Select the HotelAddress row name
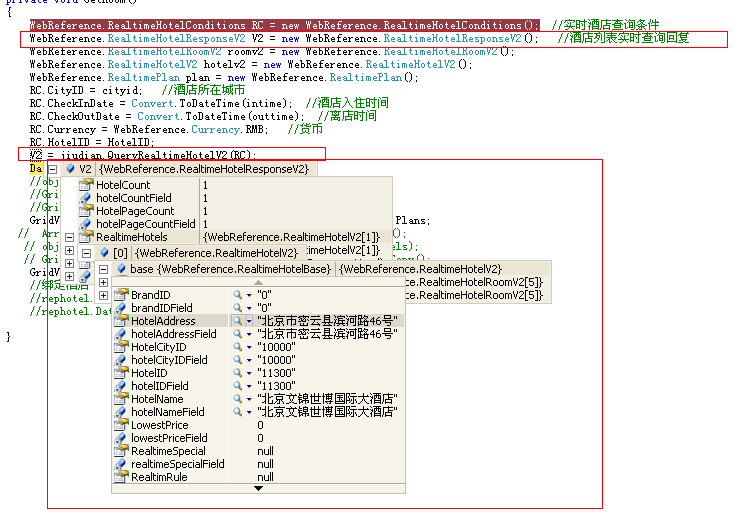This screenshot has width=747, height=522. [x=163, y=321]
